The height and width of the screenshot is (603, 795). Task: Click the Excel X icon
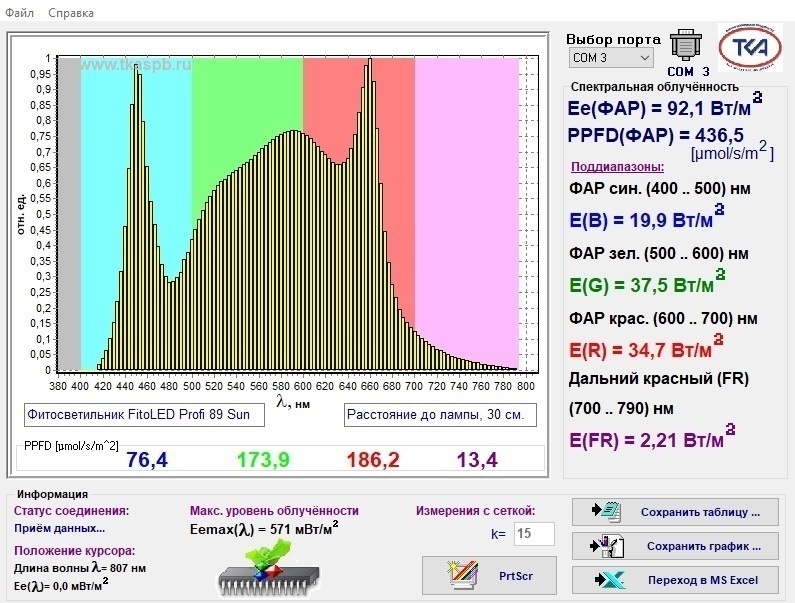[x=610, y=580]
